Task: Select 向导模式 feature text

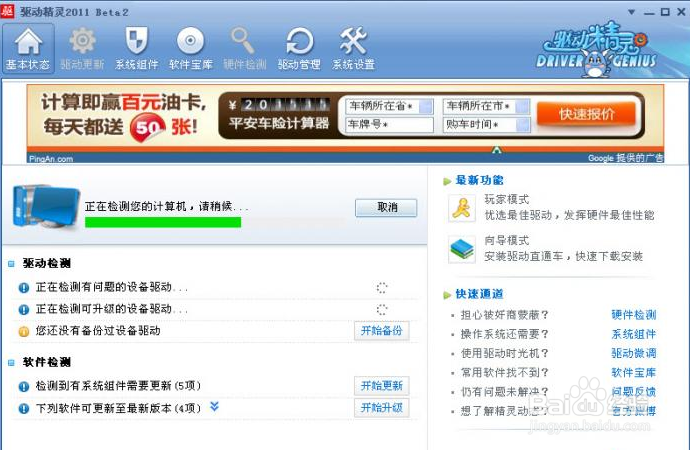Action: click(507, 241)
